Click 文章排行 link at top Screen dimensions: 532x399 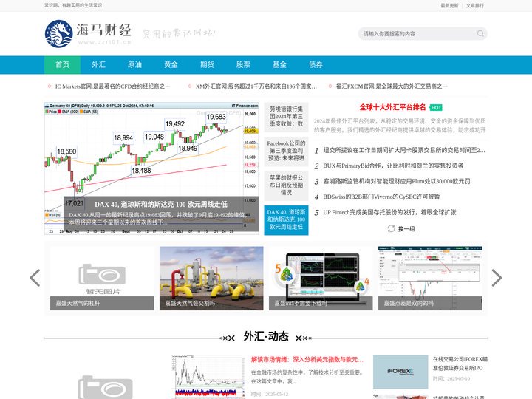click(x=474, y=5)
